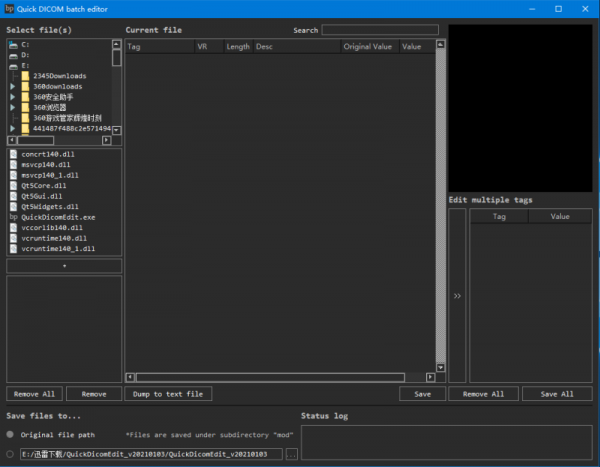Click Qt5Gui.dll file icon
This screenshot has width=600, height=467.
coord(13,196)
